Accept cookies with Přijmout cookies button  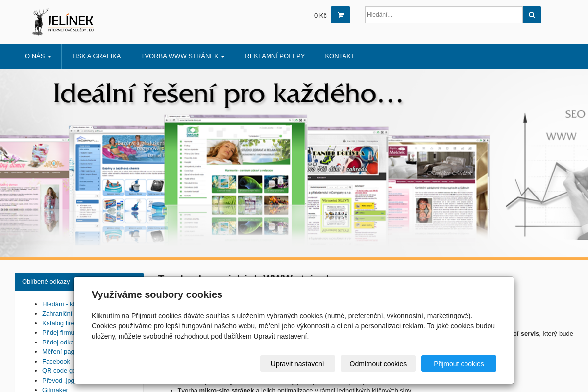click(459, 364)
